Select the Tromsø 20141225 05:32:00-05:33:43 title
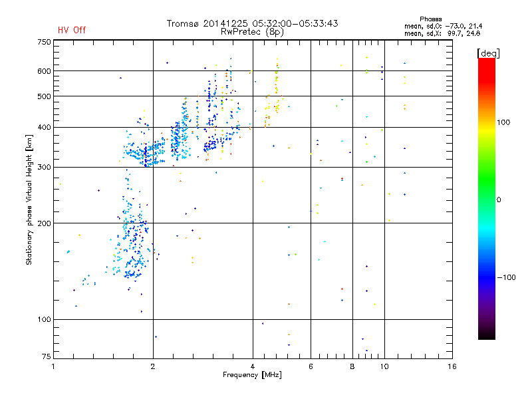532x399 pixels. click(252, 23)
